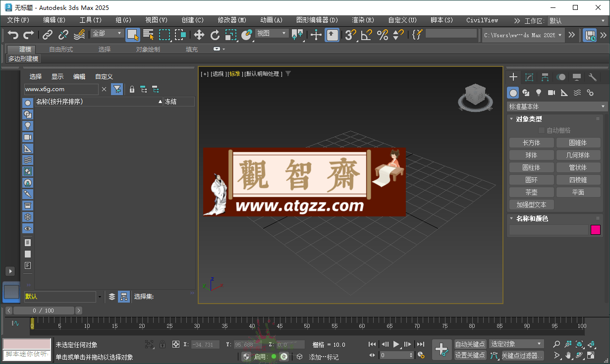Clear the scene explorer search field
The image size is (610, 364).
(104, 89)
